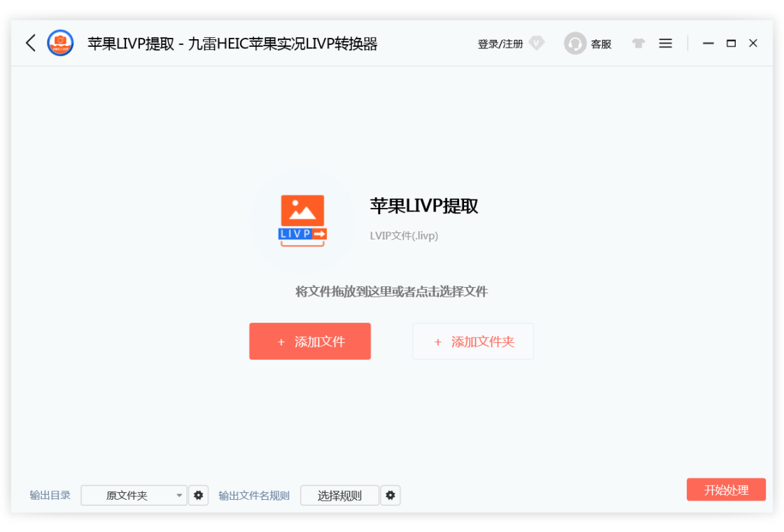Open 客服 customer support
The height and width of the screenshot is (532, 784).
tap(601, 44)
